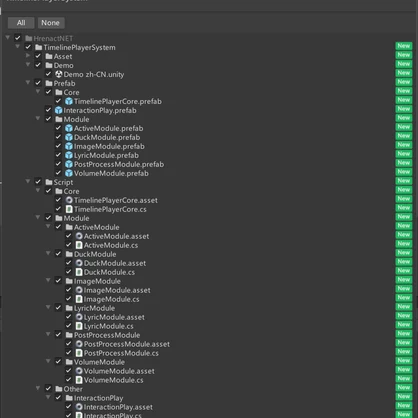This screenshot has width=418, height=418.
Task: Click the ImageModule.prefab cube icon
Action: [69, 146]
